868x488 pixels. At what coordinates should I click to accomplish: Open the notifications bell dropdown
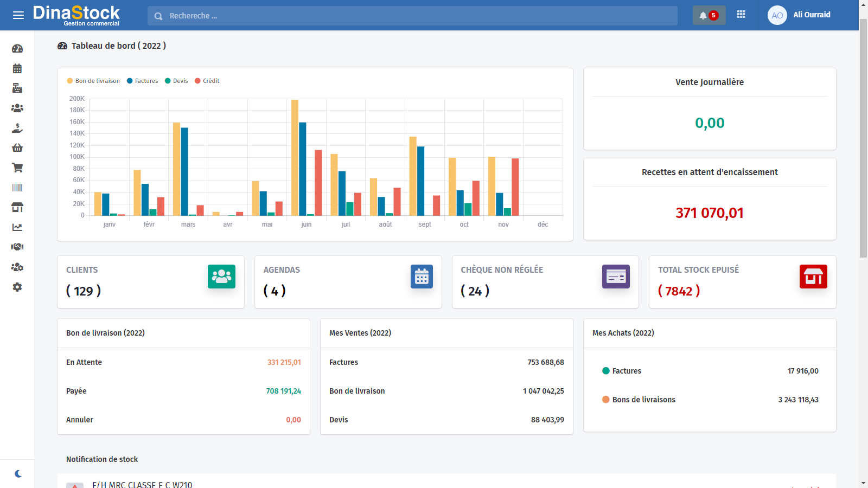point(709,15)
